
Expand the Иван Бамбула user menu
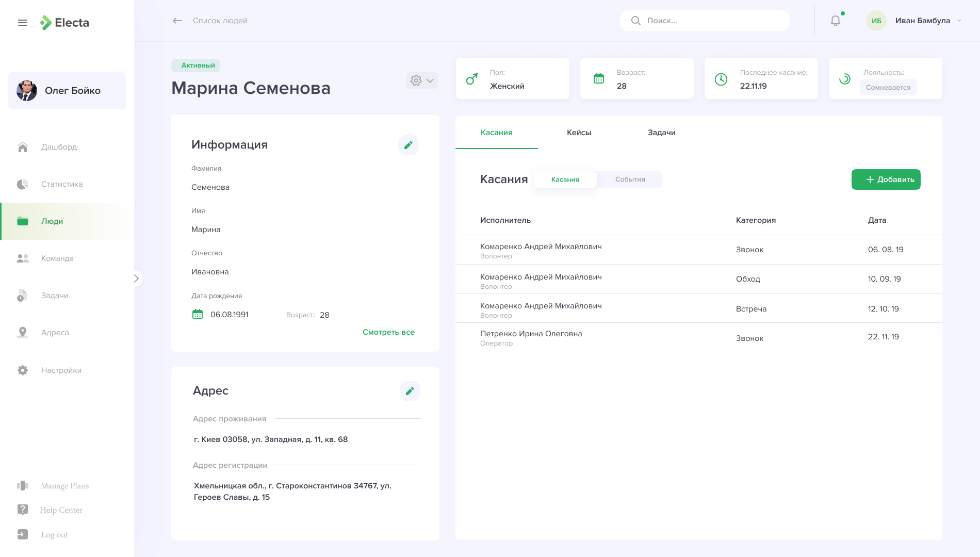pos(959,21)
